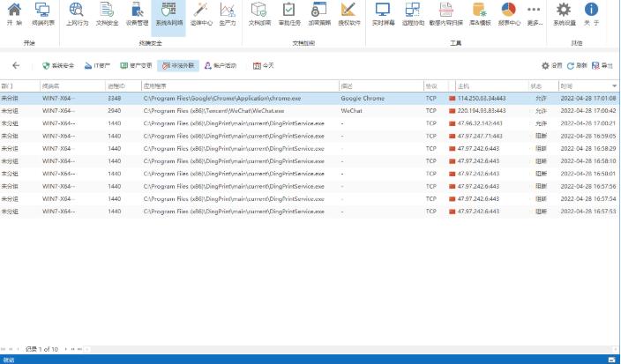621x364 pixels.
Task: Open 文档安全 document security module
Action: pos(107,12)
